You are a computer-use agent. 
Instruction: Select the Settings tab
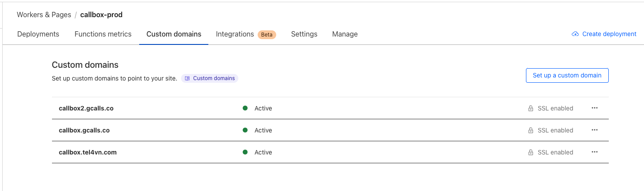(304, 34)
